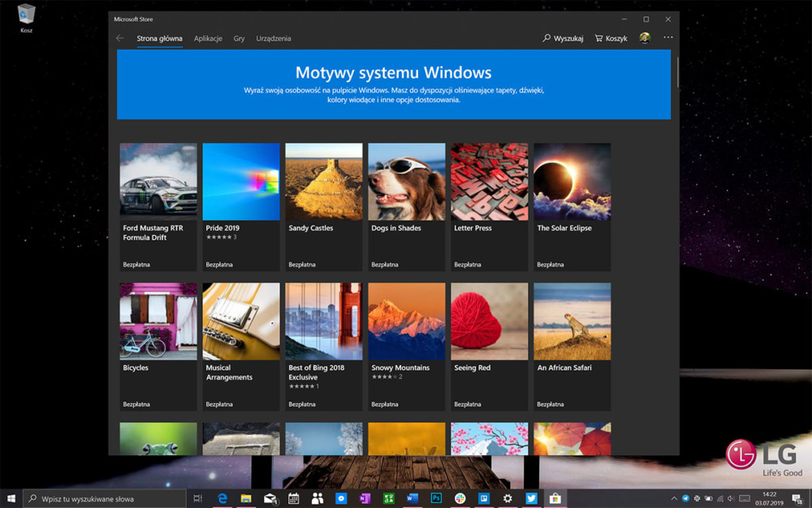Open the Koszyk shopping cart
Viewport: 812px width, 508px height.
coord(611,38)
